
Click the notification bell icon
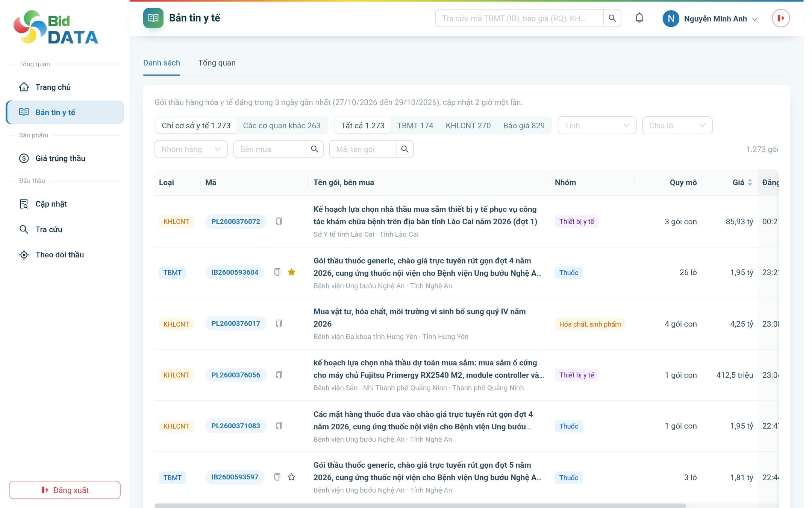pos(639,18)
